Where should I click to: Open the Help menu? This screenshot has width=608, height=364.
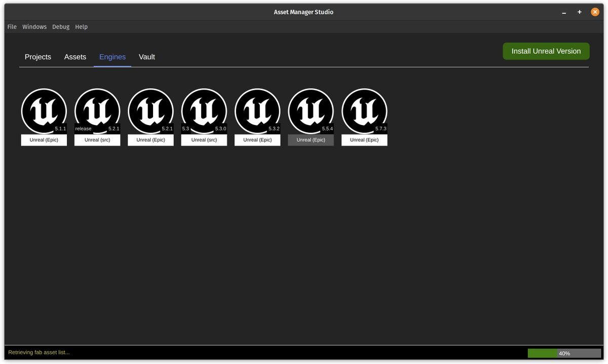(81, 27)
